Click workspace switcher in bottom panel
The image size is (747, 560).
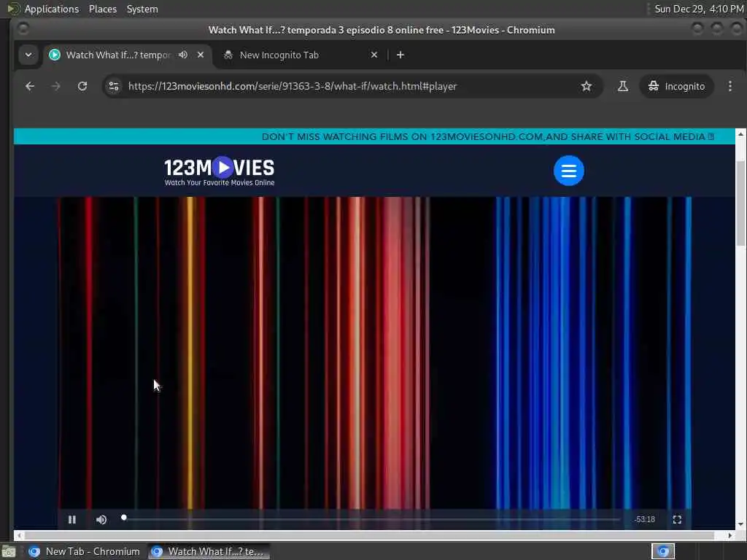tap(663, 551)
